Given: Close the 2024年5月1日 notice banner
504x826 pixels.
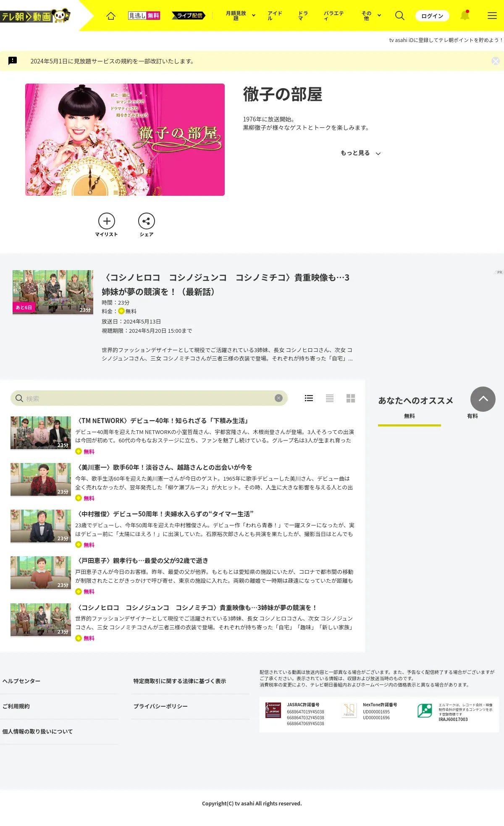Looking at the screenshot, I should point(496,61).
